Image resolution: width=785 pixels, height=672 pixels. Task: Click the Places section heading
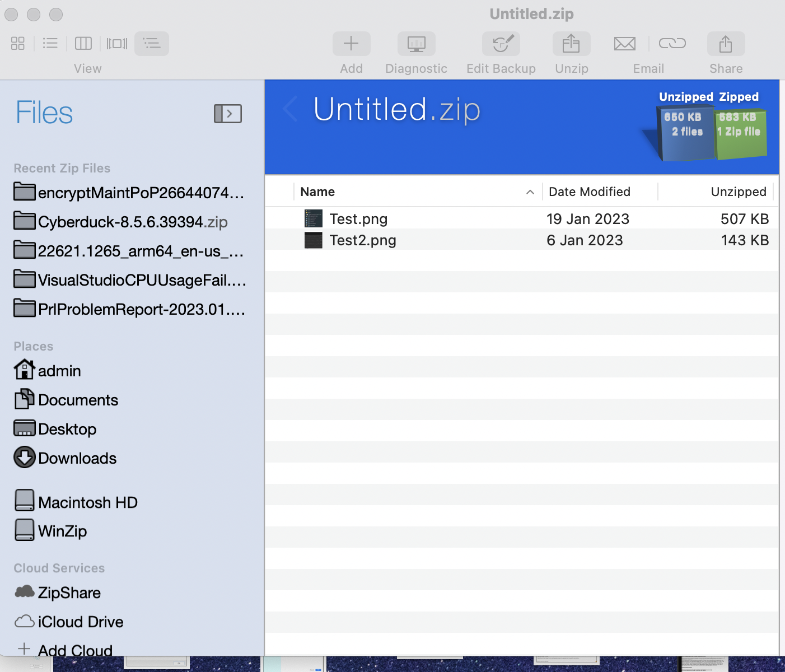click(x=34, y=346)
